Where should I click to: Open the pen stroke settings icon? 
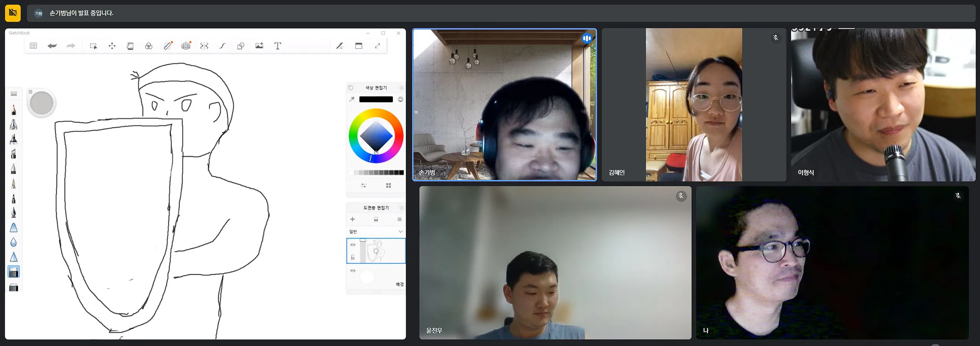339,46
